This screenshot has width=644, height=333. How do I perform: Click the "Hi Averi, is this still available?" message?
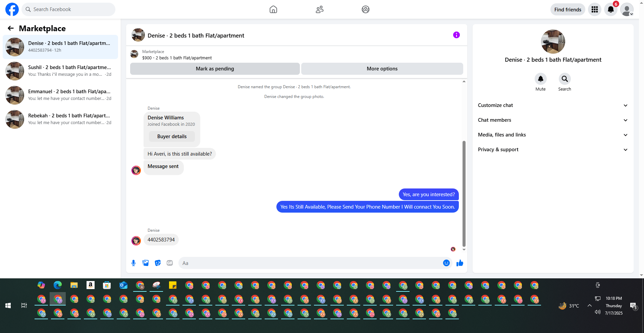tap(180, 154)
